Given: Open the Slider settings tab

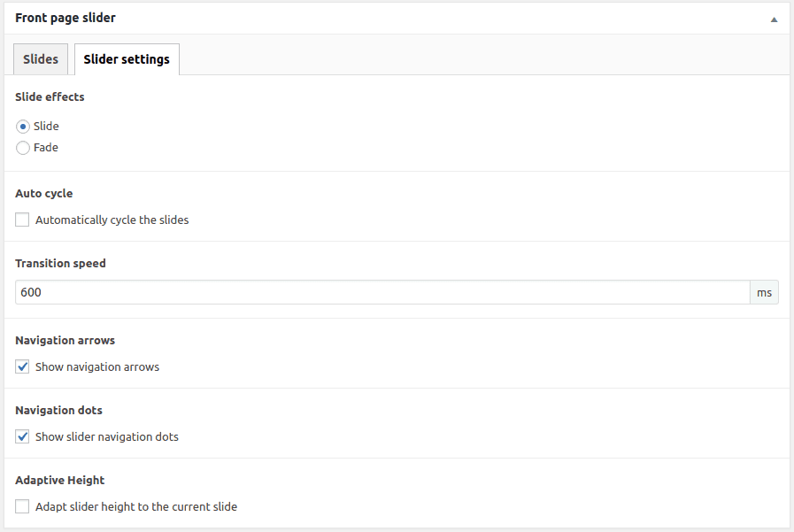Looking at the screenshot, I should 127,59.
